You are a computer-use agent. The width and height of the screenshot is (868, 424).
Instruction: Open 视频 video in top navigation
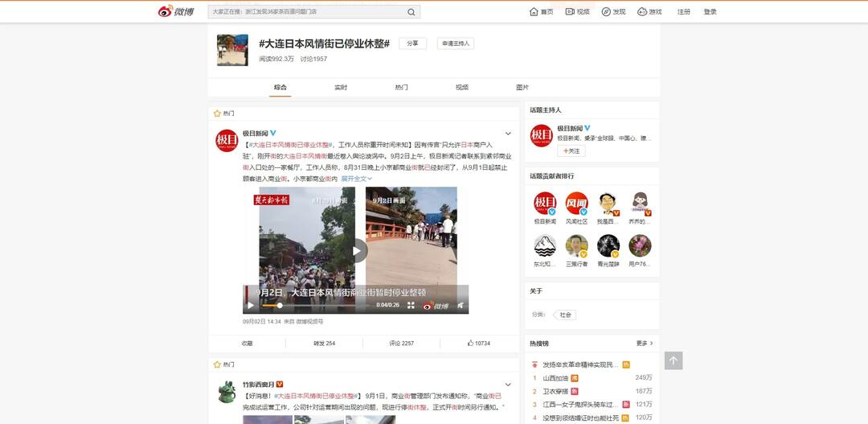pyautogui.click(x=577, y=11)
